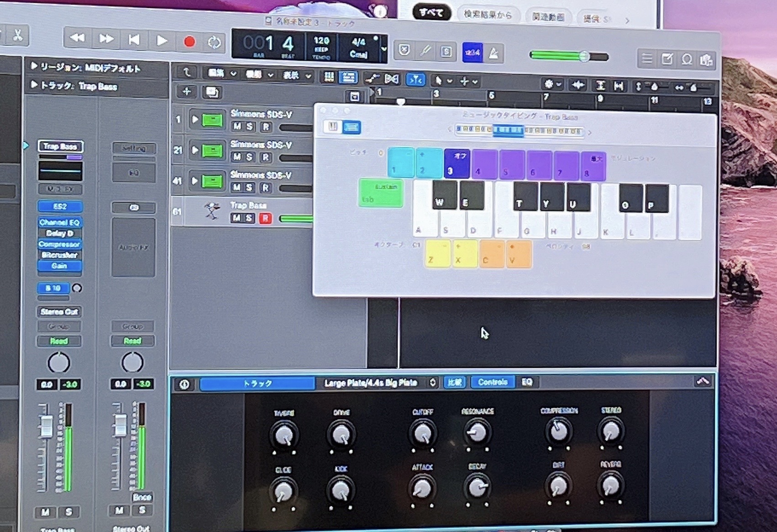Open the Mixer list view icon
This screenshot has height=532, width=777.
click(x=647, y=59)
